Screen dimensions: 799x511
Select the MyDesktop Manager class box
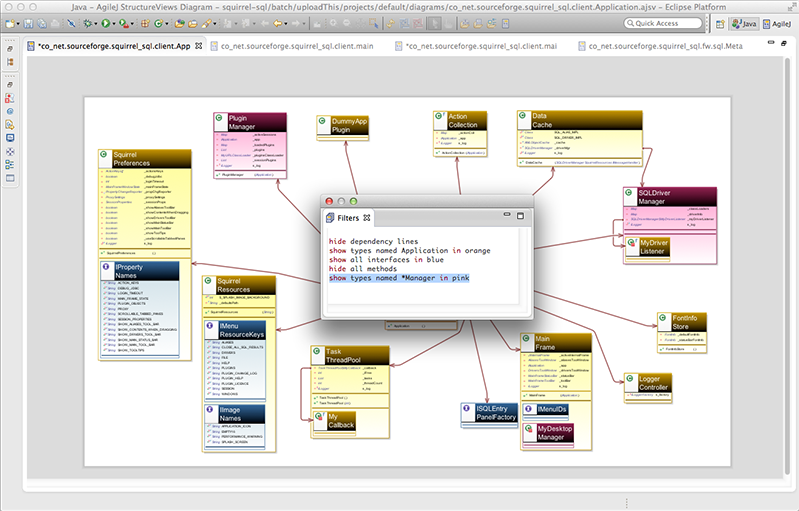548,436
